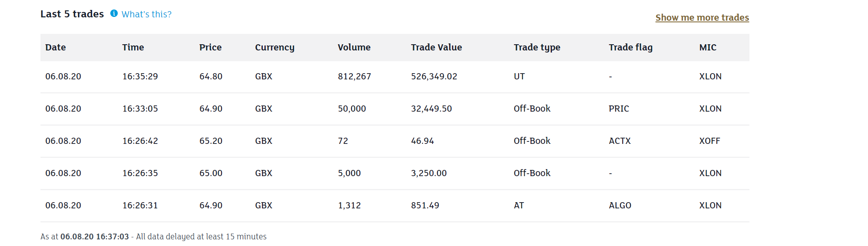Viewport: 868px width, 246px height.
Task: Click the Trade Value column header
Action: click(x=436, y=48)
